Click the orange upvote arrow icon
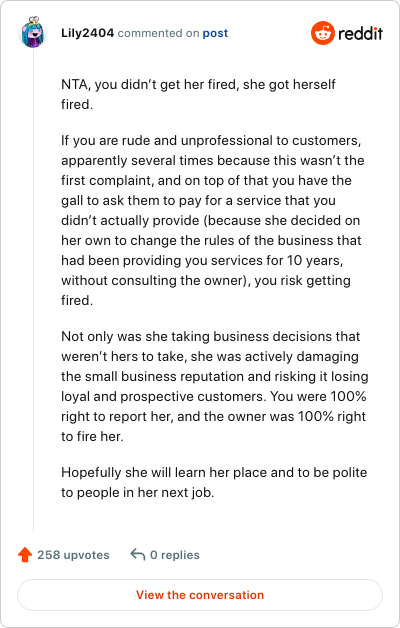 25,555
